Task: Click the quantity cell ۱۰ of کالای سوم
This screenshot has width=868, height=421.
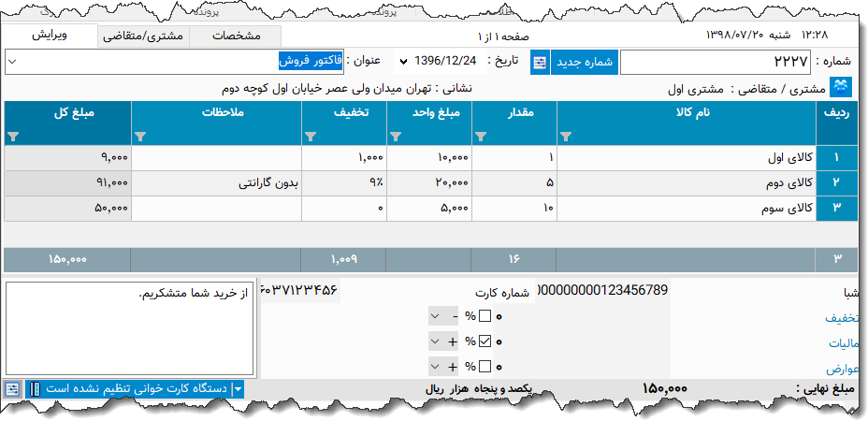Action: 514,209
